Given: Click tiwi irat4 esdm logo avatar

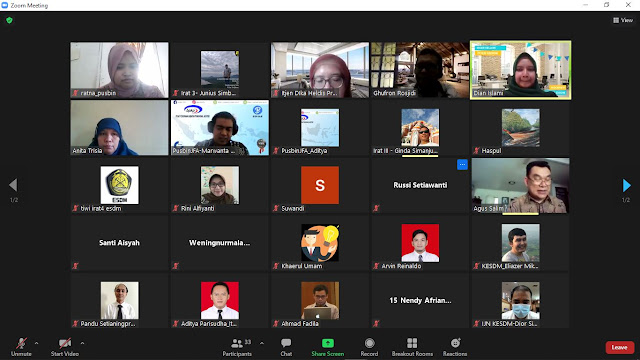Looking at the screenshot, I should click(x=119, y=185).
